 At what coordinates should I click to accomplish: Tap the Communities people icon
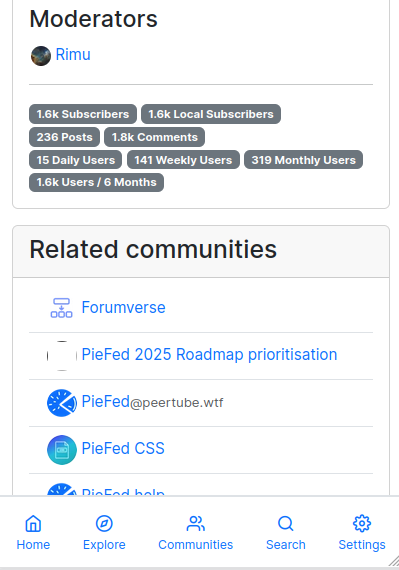(196, 523)
